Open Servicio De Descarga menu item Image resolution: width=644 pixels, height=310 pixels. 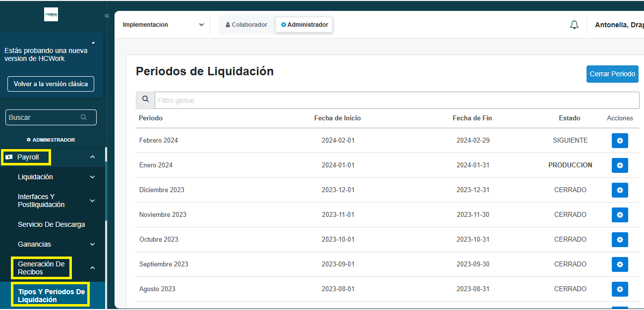pyautogui.click(x=52, y=224)
